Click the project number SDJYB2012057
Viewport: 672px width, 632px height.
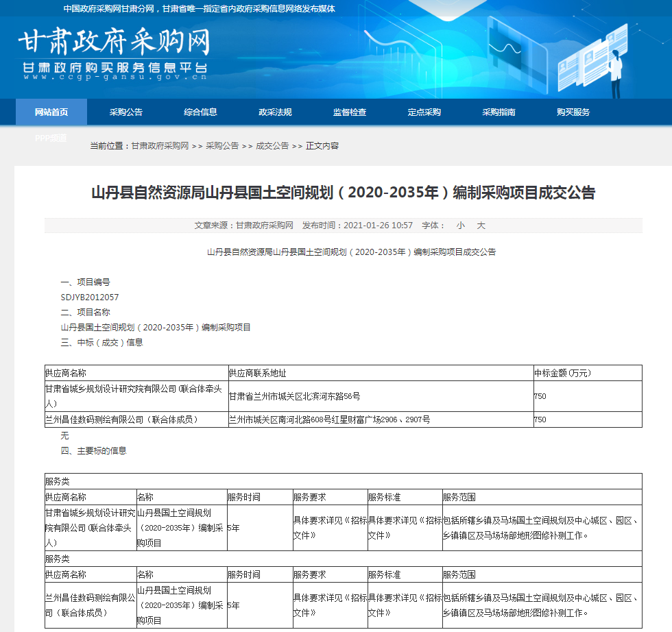tap(90, 297)
